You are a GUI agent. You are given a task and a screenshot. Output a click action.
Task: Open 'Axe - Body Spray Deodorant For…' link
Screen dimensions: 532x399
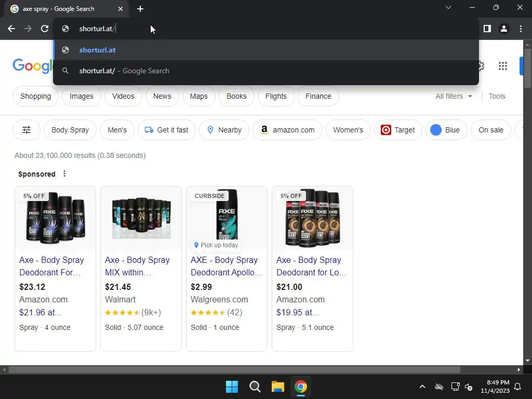pos(51,266)
